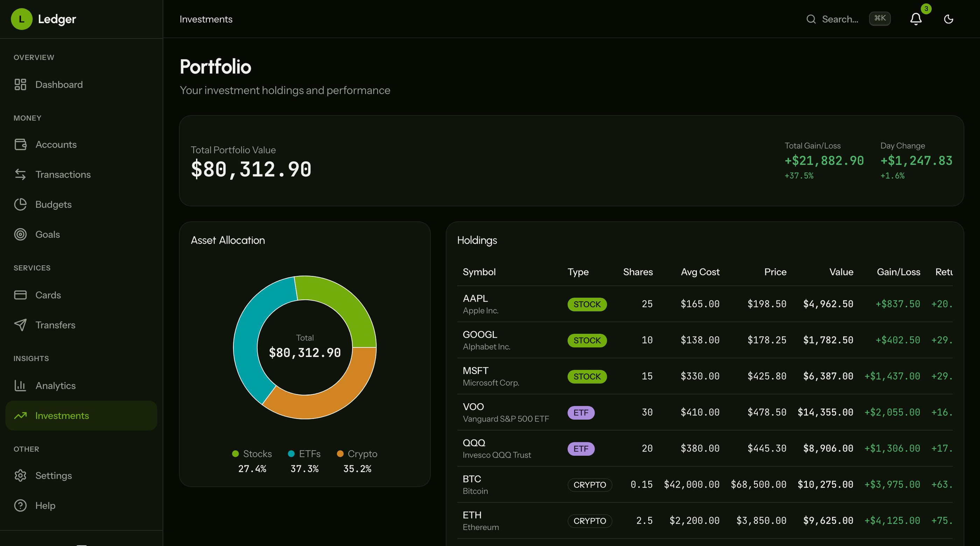980x546 pixels.
Task: Click the VOO symbol
Action: point(473,407)
